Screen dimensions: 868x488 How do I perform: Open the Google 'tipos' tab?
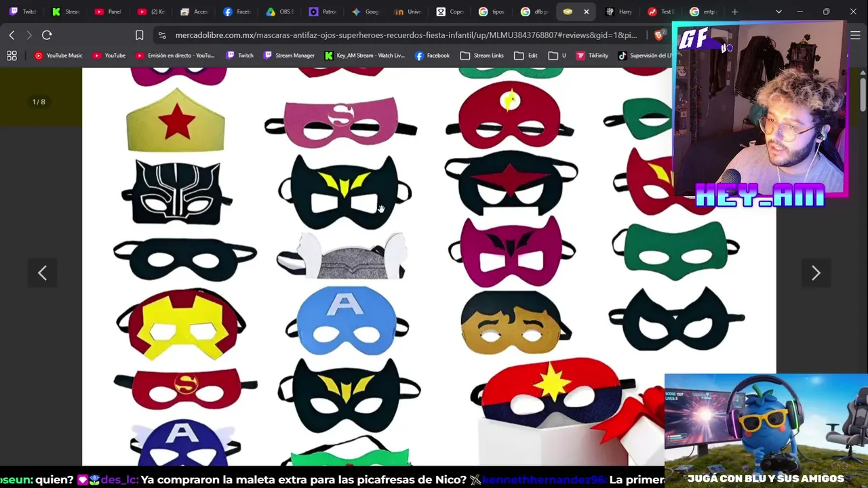pos(493,12)
